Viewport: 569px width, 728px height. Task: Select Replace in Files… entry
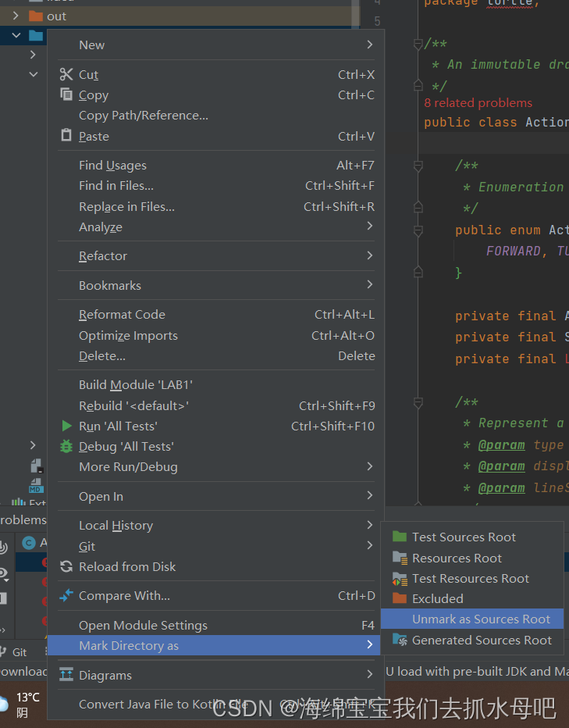215,207
